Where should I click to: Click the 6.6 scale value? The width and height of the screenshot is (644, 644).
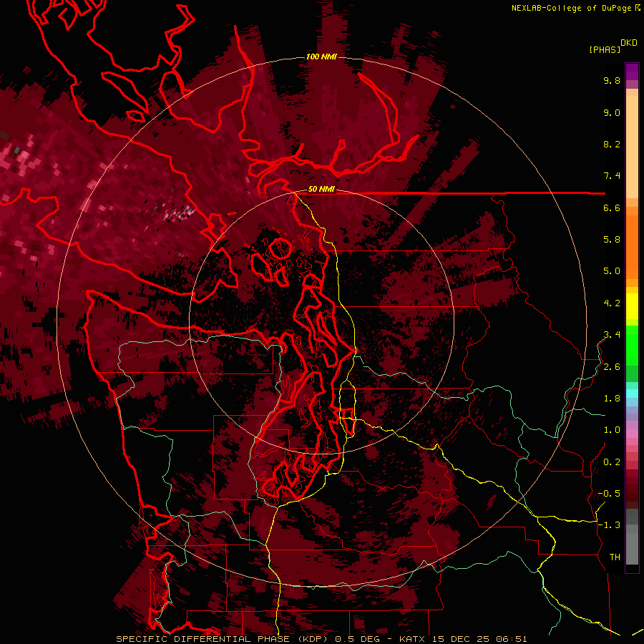click(612, 208)
